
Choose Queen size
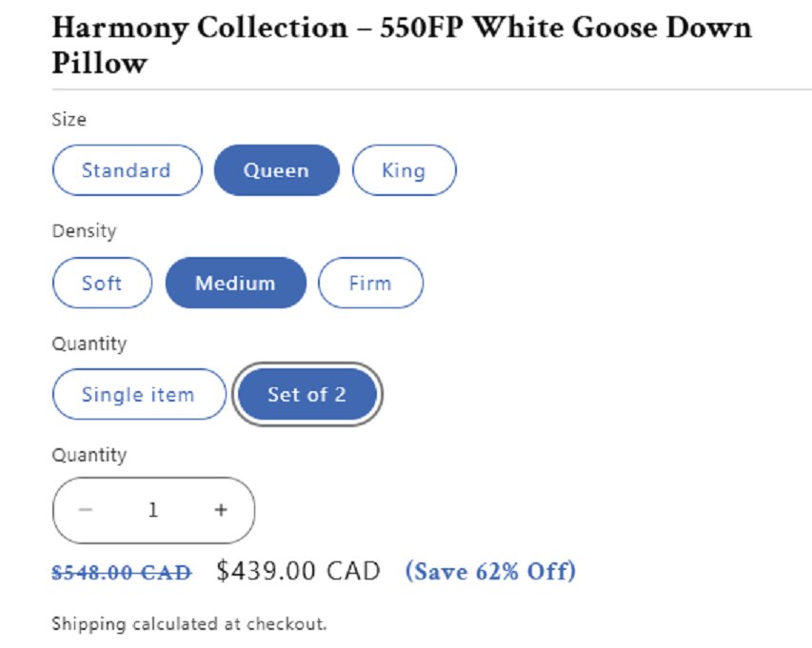(x=276, y=170)
